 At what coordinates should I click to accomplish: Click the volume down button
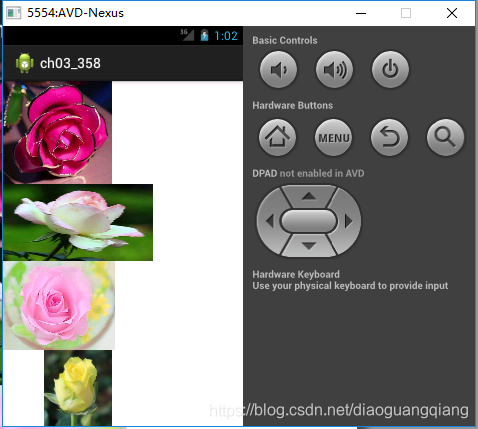(278, 69)
